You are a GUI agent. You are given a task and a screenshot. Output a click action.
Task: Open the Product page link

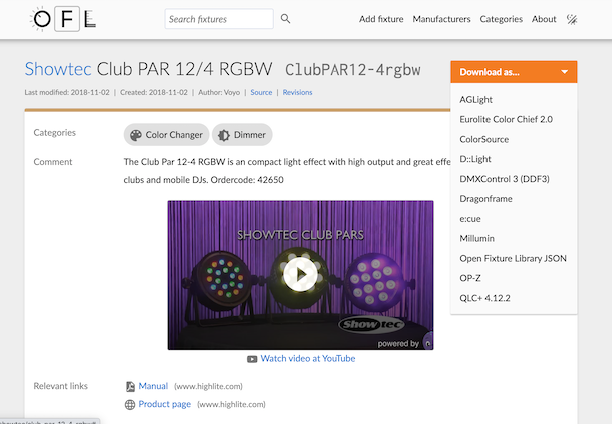coord(165,404)
